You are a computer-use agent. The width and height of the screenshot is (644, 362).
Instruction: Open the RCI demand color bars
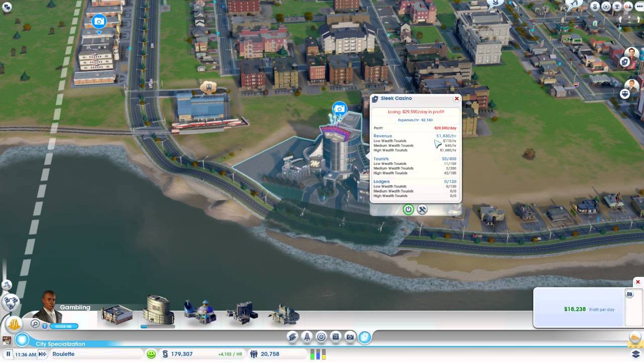click(x=318, y=354)
